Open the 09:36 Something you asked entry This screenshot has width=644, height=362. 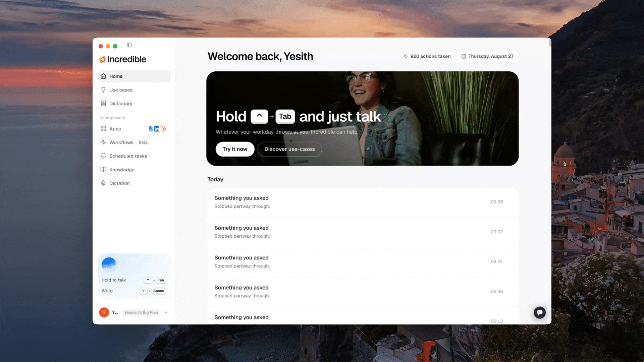pos(363,202)
